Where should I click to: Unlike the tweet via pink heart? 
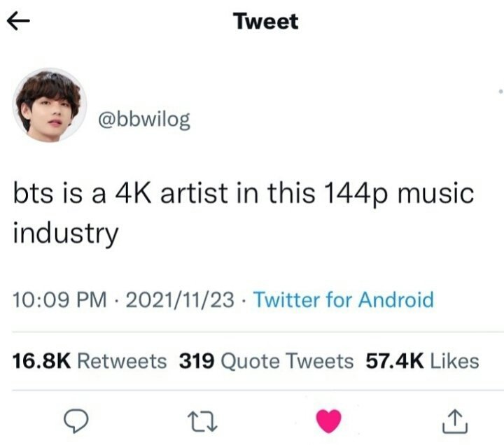[328, 421]
